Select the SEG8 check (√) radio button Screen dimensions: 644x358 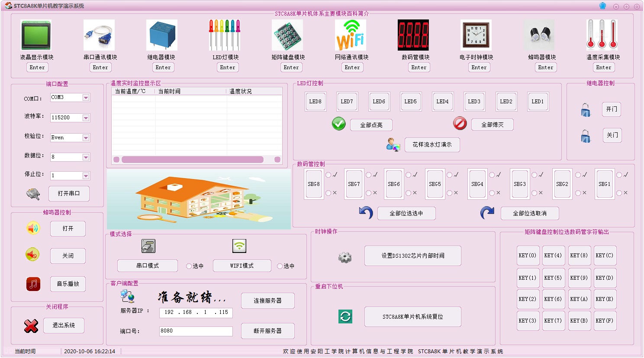[328, 175]
